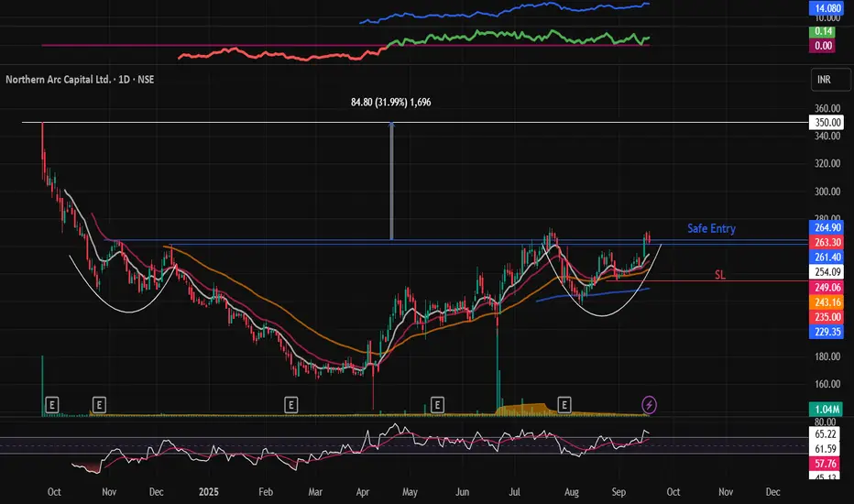Click the blue 14.080 indicator value tag
The image size is (854, 504).
click(x=827, y=7)
